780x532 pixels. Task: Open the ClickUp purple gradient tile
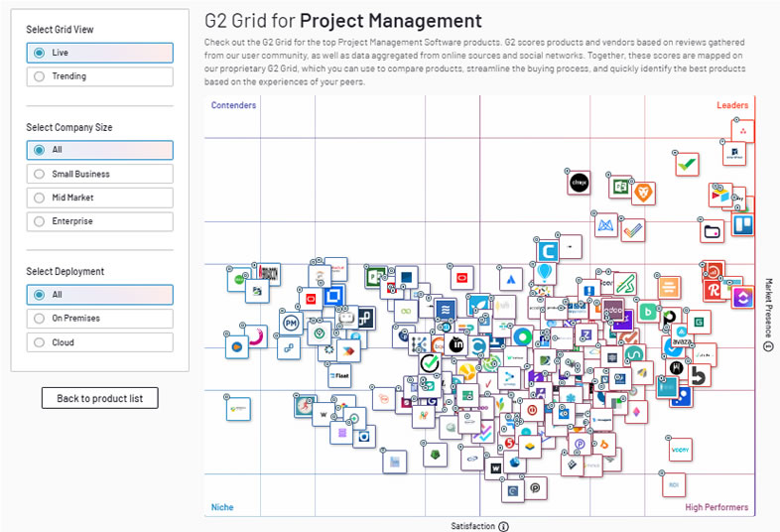tap(743, 298)
